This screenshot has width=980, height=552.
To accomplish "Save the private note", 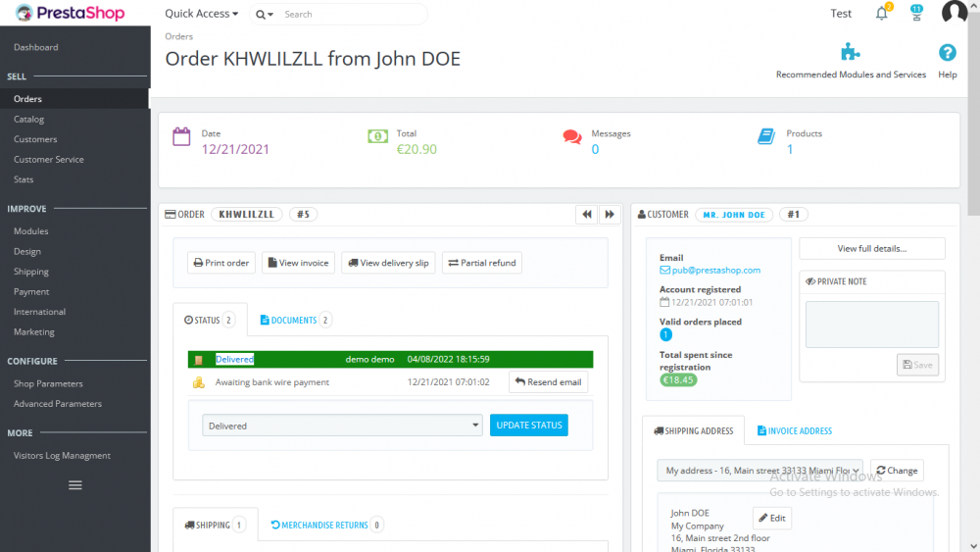I will 917,365.
